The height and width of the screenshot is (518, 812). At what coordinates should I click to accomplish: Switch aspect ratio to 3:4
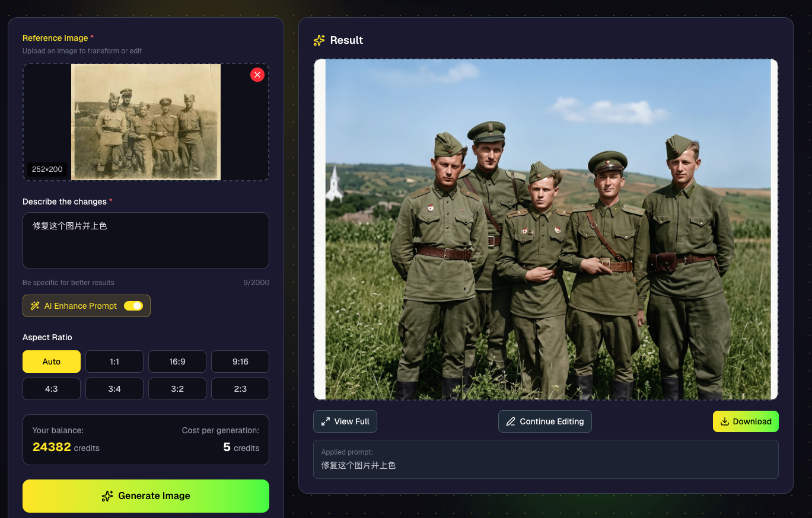point(114,389)
